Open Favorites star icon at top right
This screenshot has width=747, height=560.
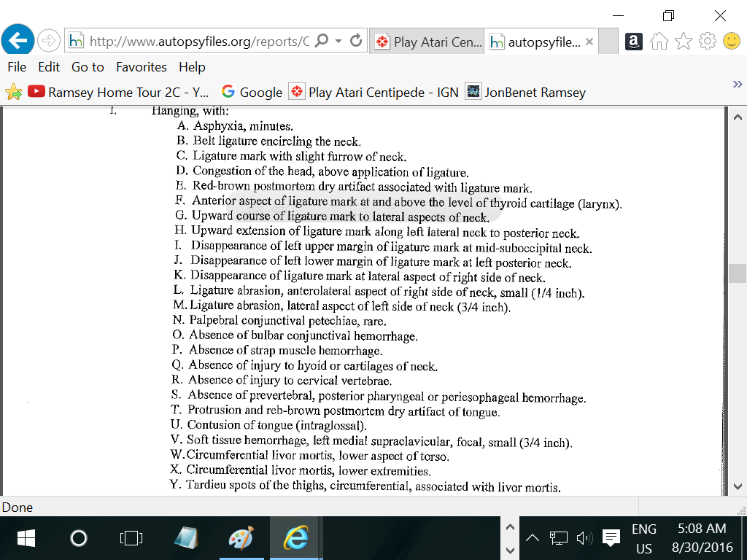click(683, 42)
